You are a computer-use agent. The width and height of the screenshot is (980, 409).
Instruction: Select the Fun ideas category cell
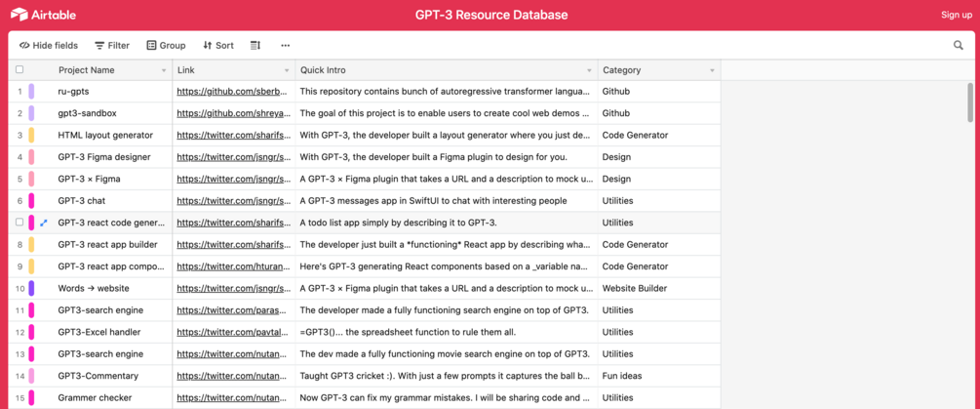(x=659, y=376)
